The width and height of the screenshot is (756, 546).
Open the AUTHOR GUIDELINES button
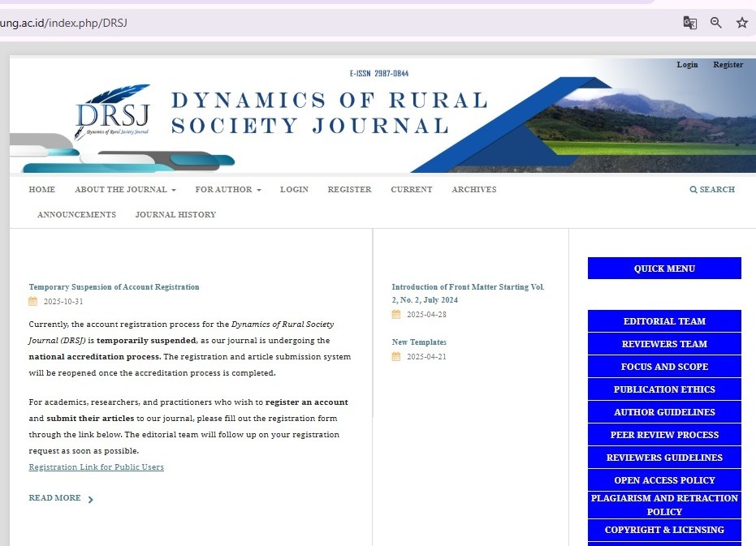coord(664,411)
